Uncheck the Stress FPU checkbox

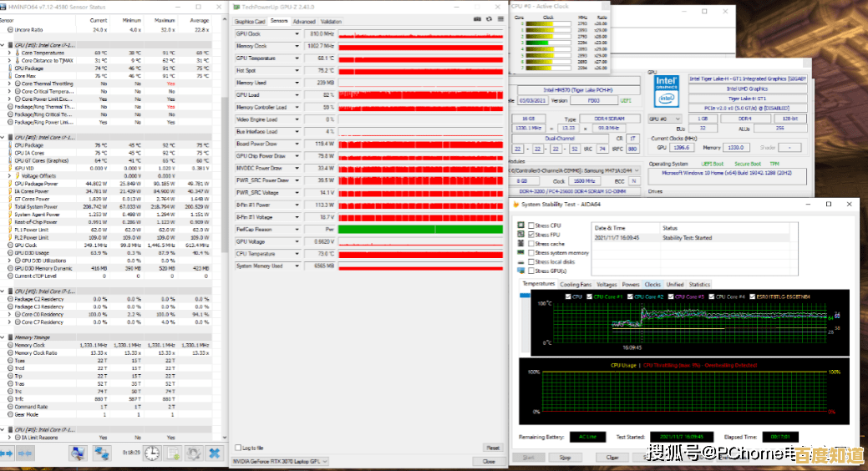pos(531,235)
